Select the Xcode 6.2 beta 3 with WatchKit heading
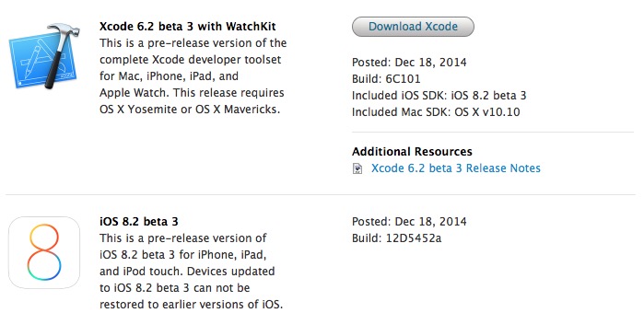 click(x=187, y=27)
